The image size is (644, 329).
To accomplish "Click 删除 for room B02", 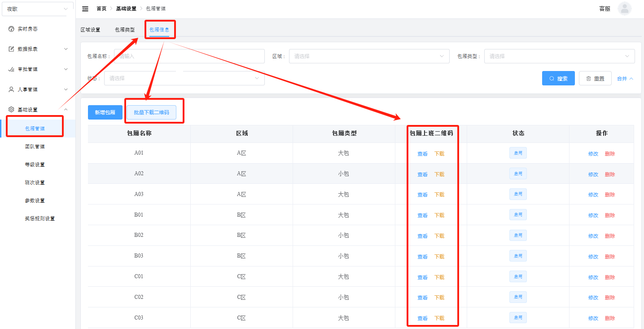I will pos(610,236).
